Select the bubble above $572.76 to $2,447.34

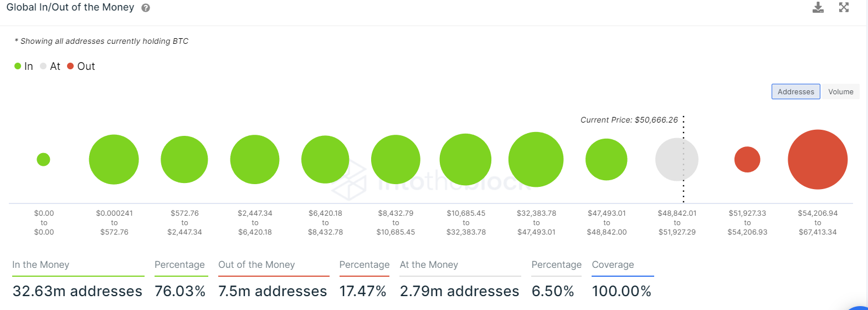[184, 160]
